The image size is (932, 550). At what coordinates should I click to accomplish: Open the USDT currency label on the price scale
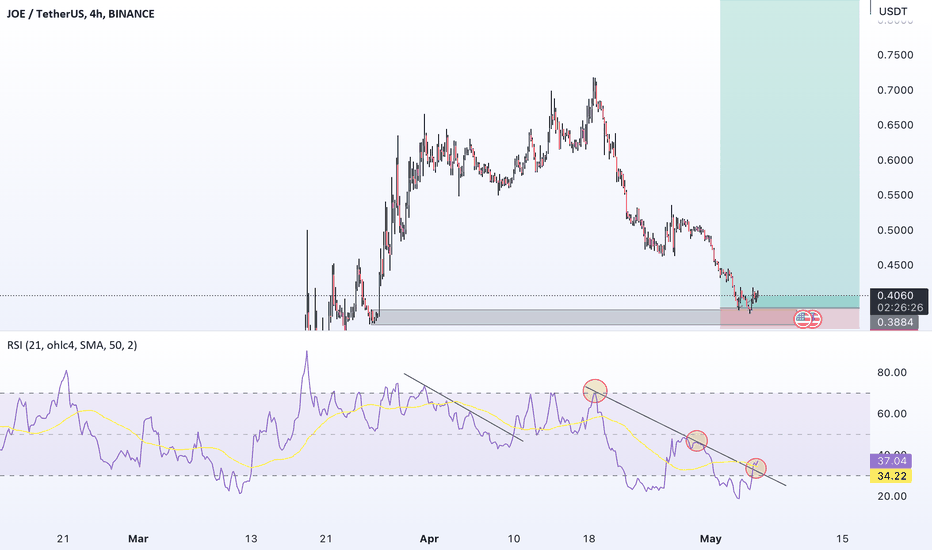pos(893,11)
